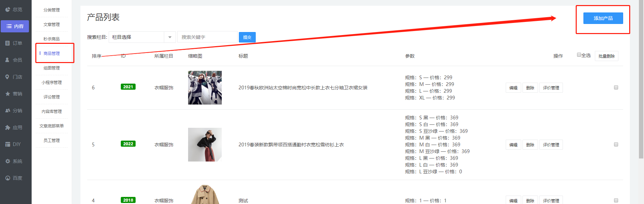This screenshot has width=644, height=204.
Task: Click the 添加产品 add product button
Action: pos(603,18)
